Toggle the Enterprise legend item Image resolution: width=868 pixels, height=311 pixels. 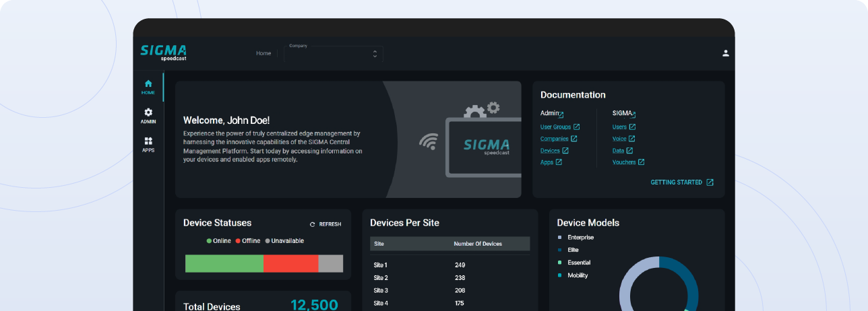click(580, 238)
